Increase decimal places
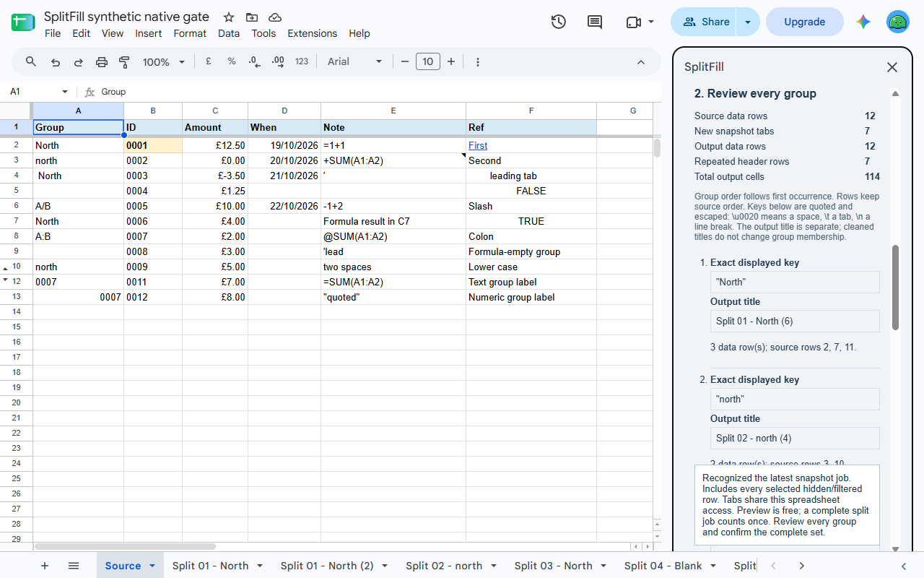Screen dimensions: 924x578 coord(278,62)
